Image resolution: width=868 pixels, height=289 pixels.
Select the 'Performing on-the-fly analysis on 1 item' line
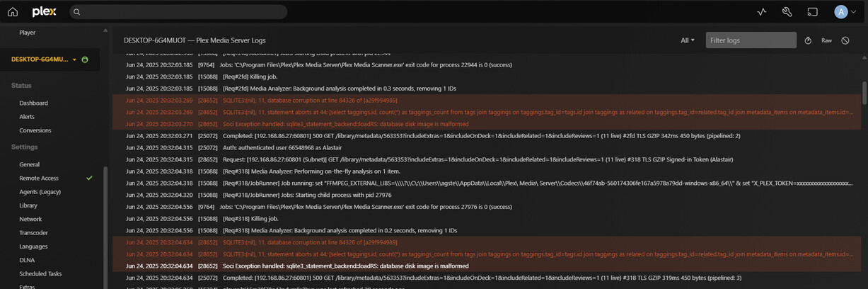487,171
